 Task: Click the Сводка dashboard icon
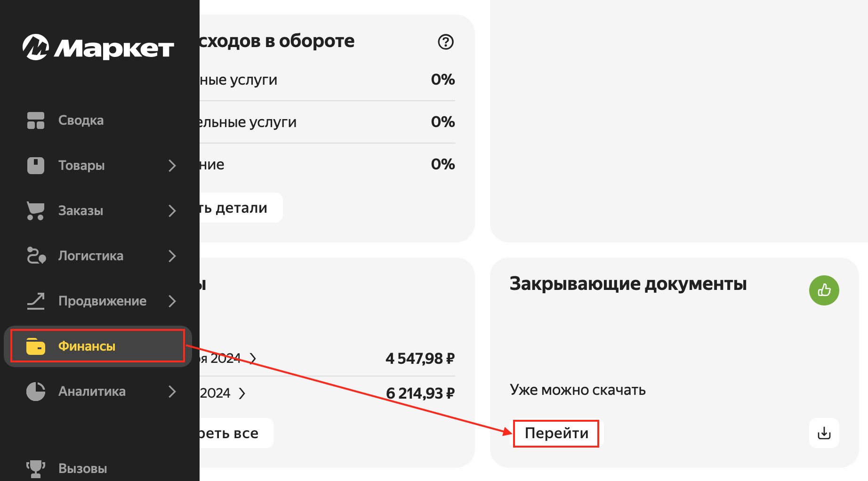pyautogui.click(x=36, y=120)
